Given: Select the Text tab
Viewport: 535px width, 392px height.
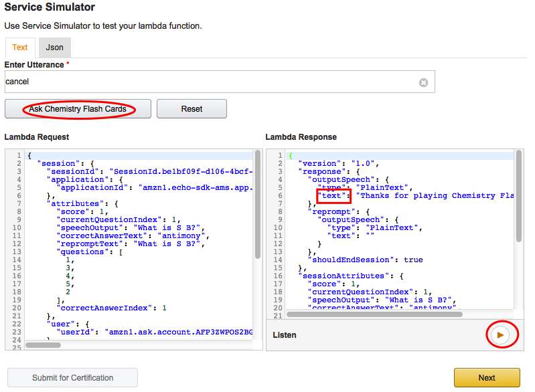Looking at the screenshot, I should coord(20,47).
